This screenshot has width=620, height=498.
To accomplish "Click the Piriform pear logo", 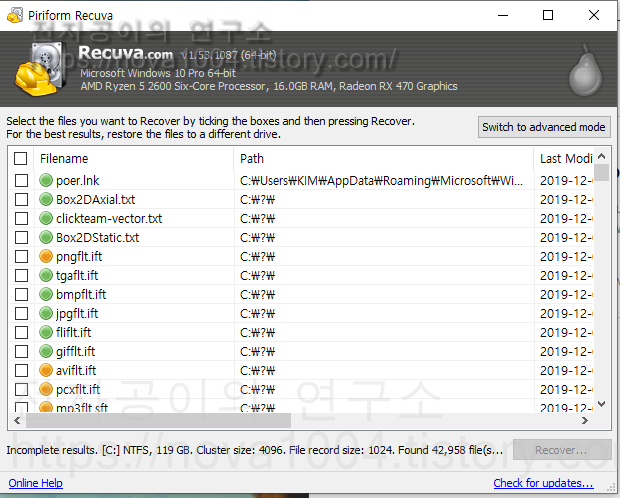I will tap(585, 70).
